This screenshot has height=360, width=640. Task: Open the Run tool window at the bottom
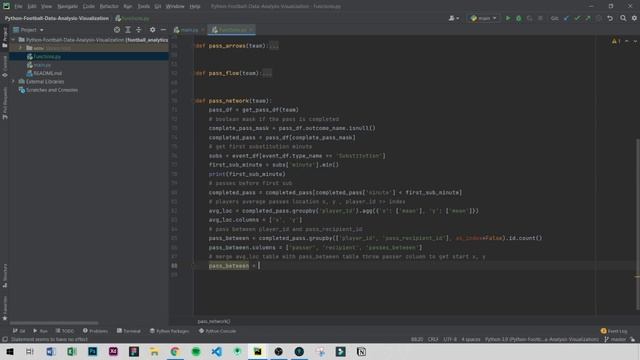point(40,331)
